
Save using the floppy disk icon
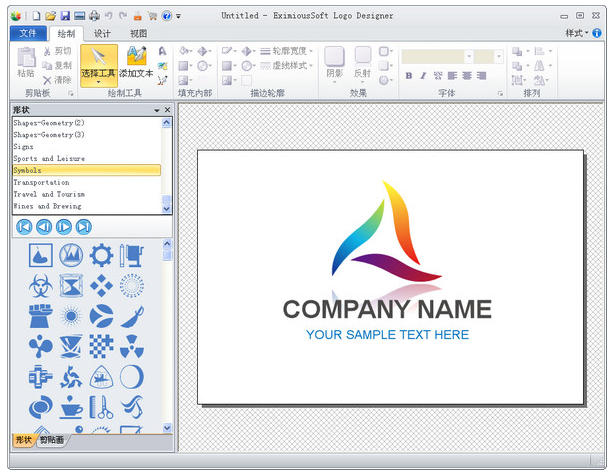tap(65, 16)
